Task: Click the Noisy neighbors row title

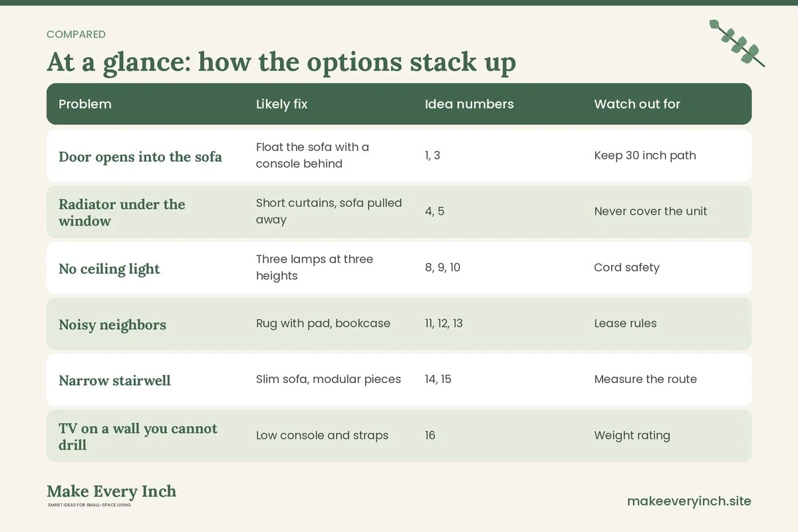Action: point(112,325)
